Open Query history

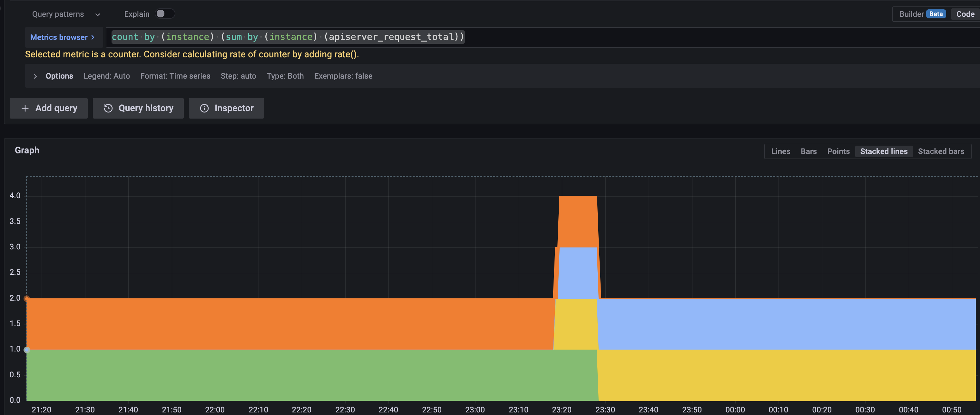[138, 108]
